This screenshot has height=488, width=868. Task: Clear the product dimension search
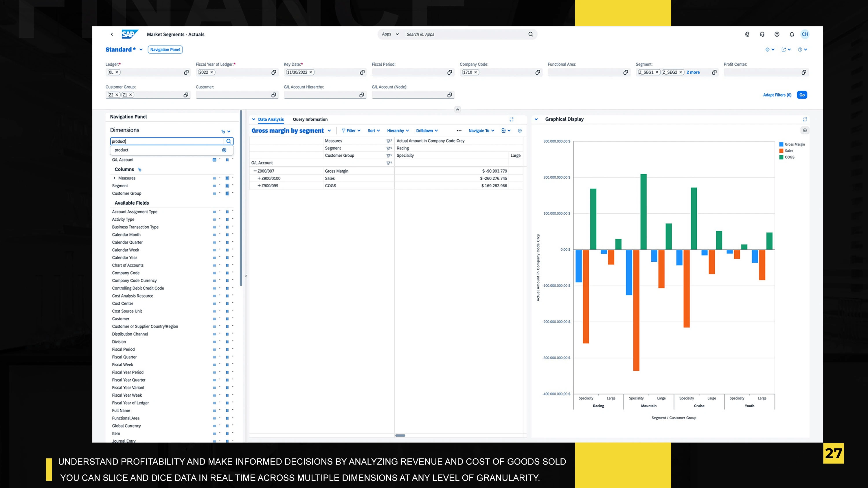click(x=224, y=150)
